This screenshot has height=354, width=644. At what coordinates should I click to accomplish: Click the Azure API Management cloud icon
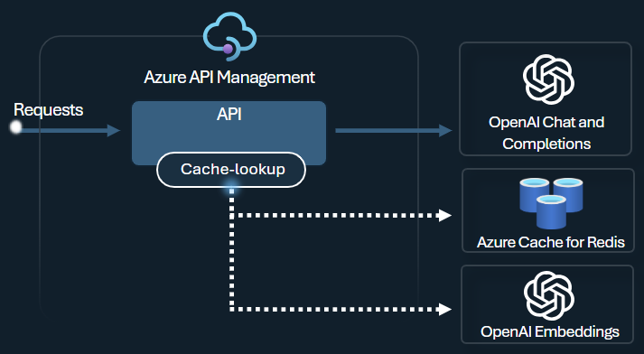pyautogui.click(x=230, y=36)
